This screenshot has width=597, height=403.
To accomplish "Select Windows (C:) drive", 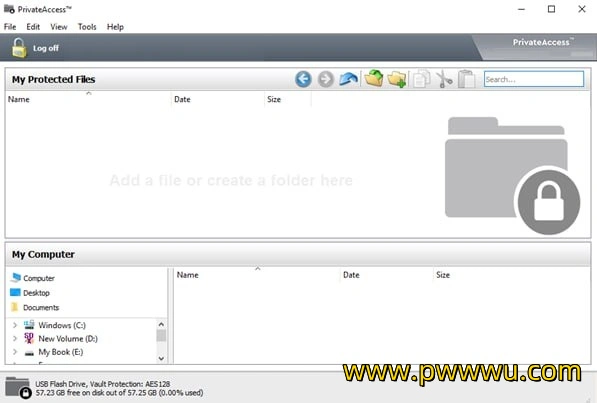I will click(62, 325).
